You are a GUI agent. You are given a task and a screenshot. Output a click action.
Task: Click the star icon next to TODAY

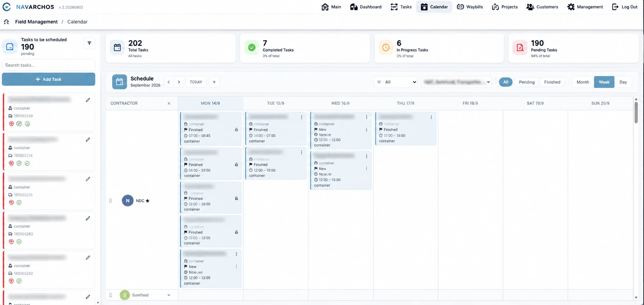coord(214,82)
